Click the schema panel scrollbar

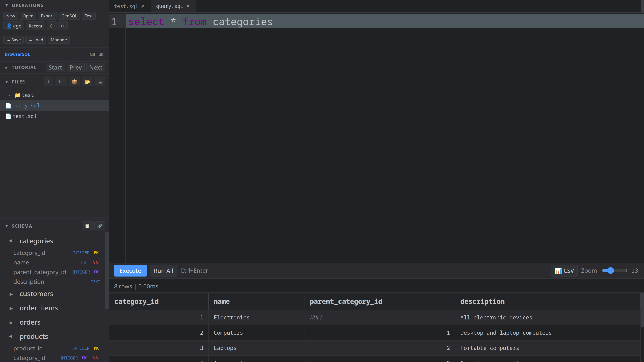tap(107, 270)
